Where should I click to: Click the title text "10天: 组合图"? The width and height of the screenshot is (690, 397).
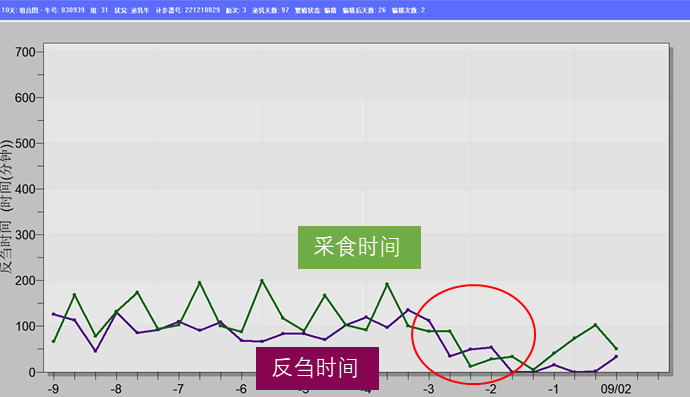point(19,10)
